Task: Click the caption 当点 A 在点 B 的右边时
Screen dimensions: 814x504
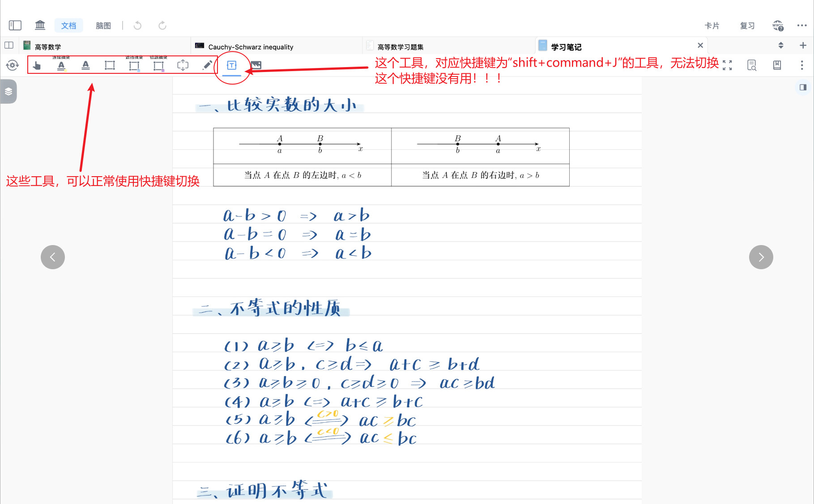Action: click(x=481, y=175)
